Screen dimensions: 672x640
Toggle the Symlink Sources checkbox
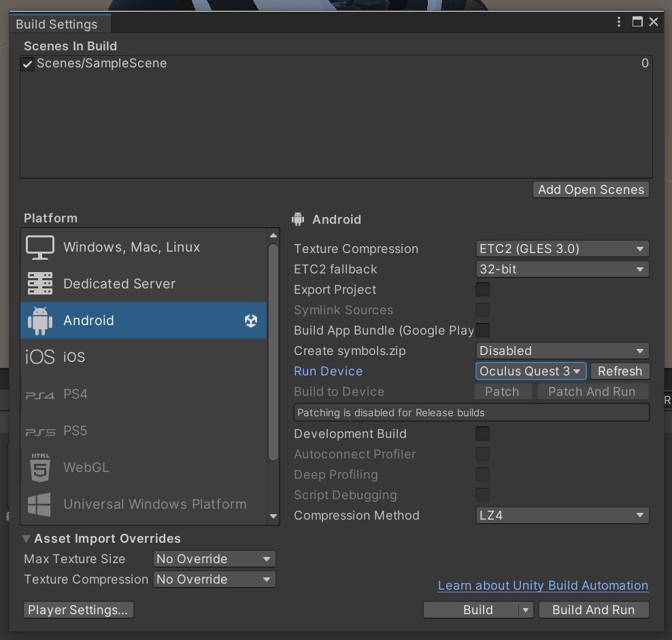click(x=482, y=310)
